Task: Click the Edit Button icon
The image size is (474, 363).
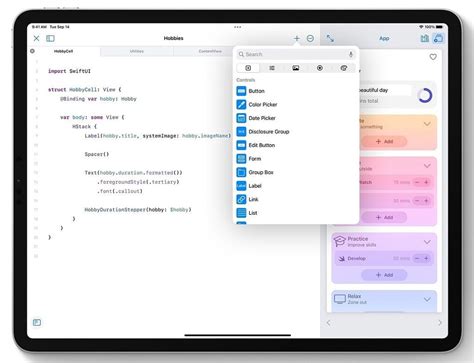Action: (241, 145)
